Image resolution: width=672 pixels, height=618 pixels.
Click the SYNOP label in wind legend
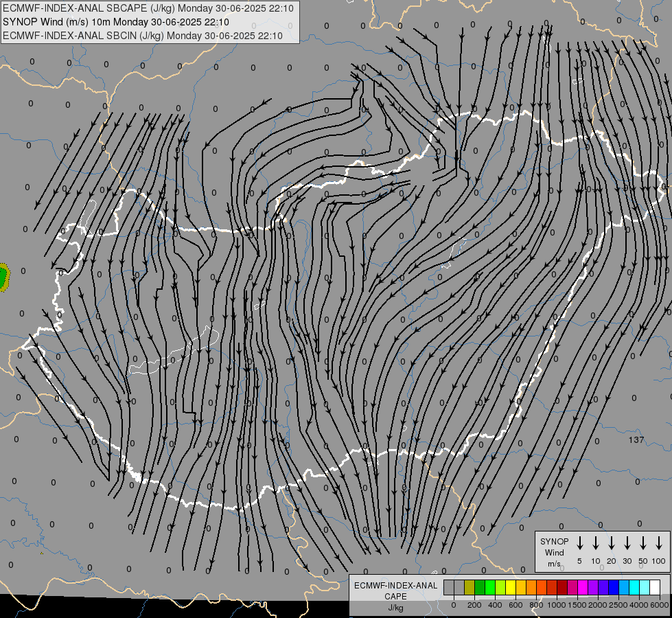(554, 542)
